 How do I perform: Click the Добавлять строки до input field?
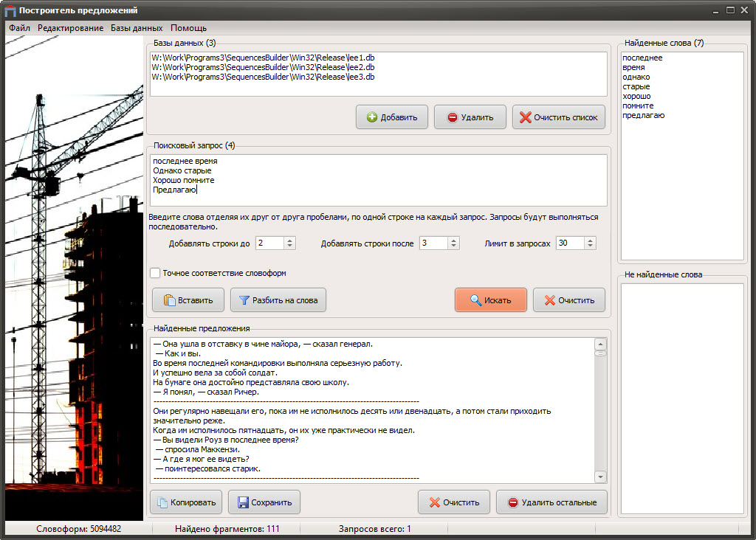click(x=270, y=243)
